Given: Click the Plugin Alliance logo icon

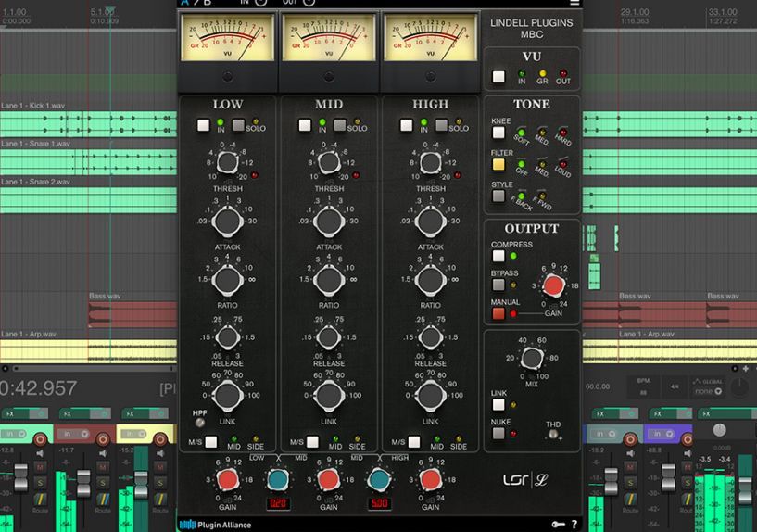Looking at the screenshot, I should click(187, 525).
